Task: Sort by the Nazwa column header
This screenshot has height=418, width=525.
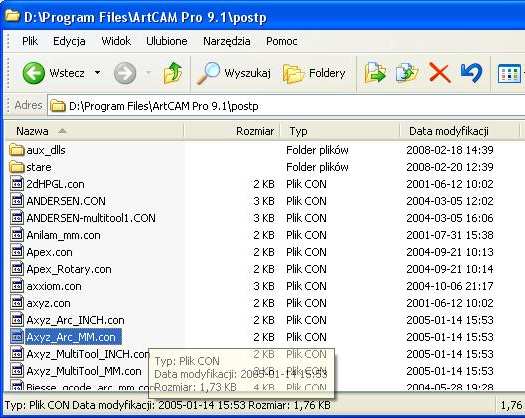Action: coord(94,131)
